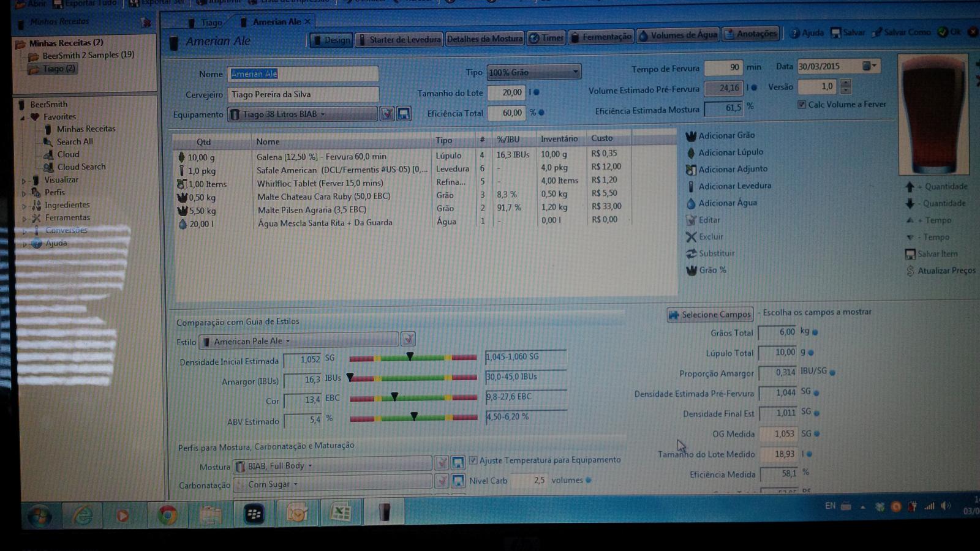Viewport: 980px width, 551px height.
Task: Open BeerSmith 2 Samples folder
Action: 81,55
